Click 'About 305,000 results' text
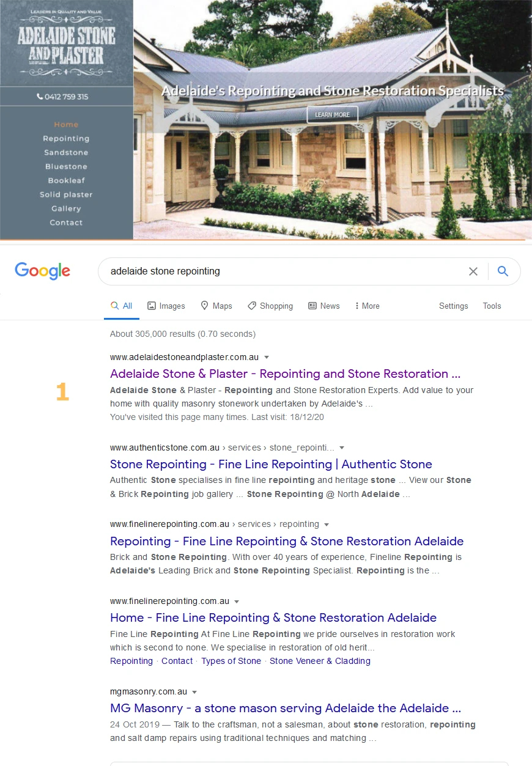 click(x=183, y=334)
